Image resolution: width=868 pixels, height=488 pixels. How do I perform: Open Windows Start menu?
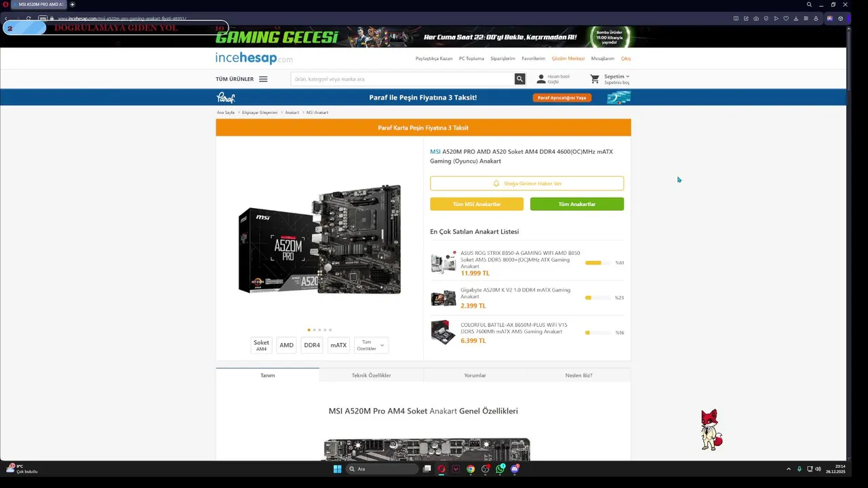click(x=337, y=469)
